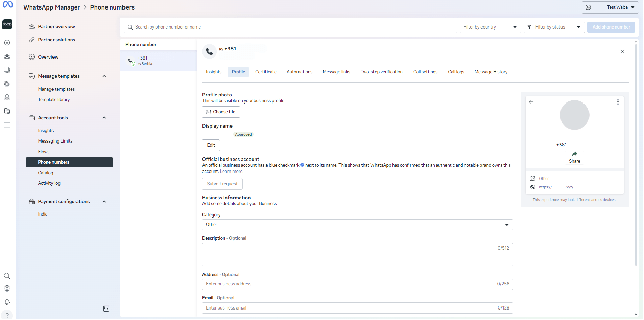Open the help question mark icon
The height and width of the screenshot is (320, 644).
pyautogui.click(x=7, y=315)
